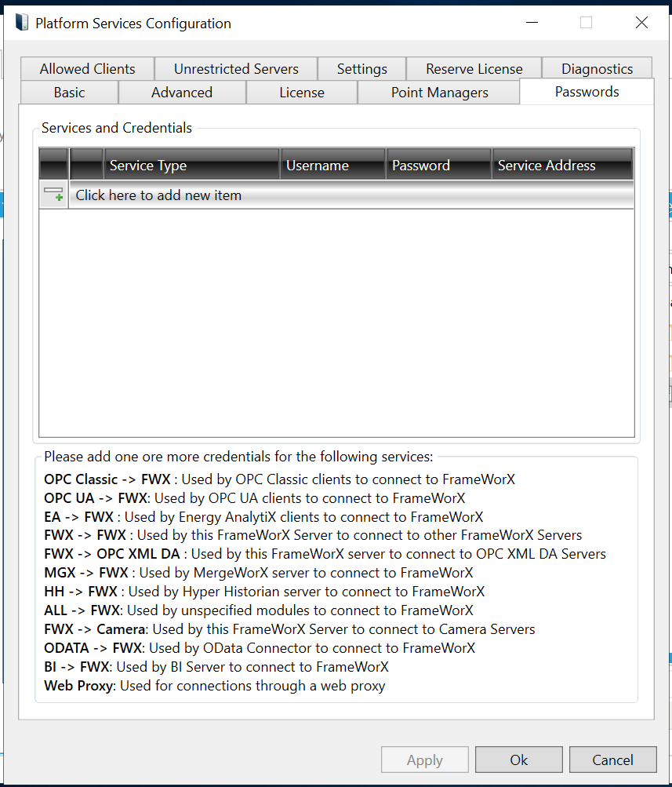Viewport: 672px width, 787px height.
Task: Select the Passwords tab
Action: (587, 92)
